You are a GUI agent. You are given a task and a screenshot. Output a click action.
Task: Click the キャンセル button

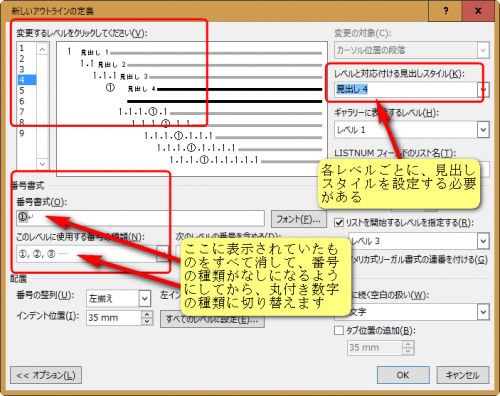(463, 375)
